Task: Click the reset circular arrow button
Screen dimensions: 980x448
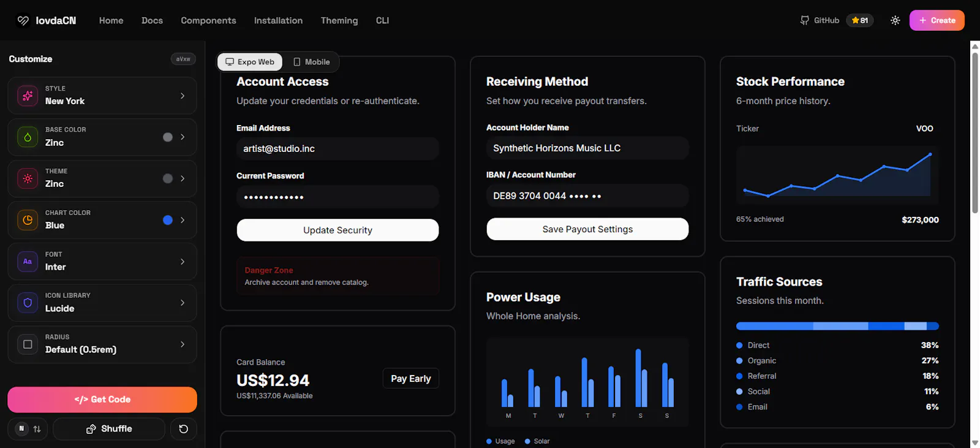Action: 183,429
